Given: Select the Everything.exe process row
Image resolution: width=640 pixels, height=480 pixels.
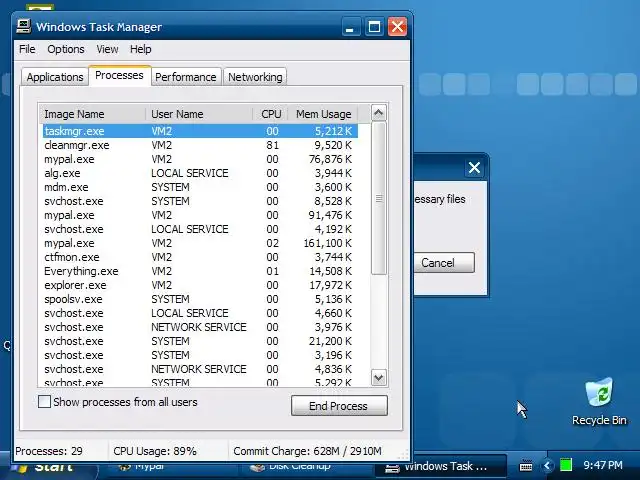Looking at the screenshot, I should point(200,271).
